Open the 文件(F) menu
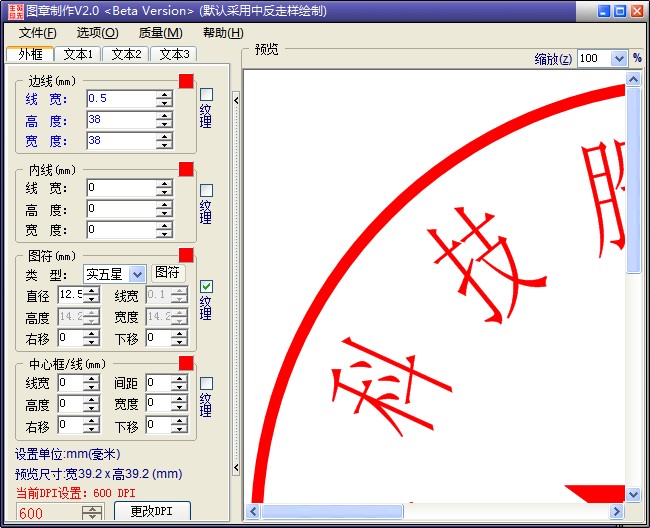Image resolution: width=650 pixels, height=528 pixels. [x=38, y=33]
